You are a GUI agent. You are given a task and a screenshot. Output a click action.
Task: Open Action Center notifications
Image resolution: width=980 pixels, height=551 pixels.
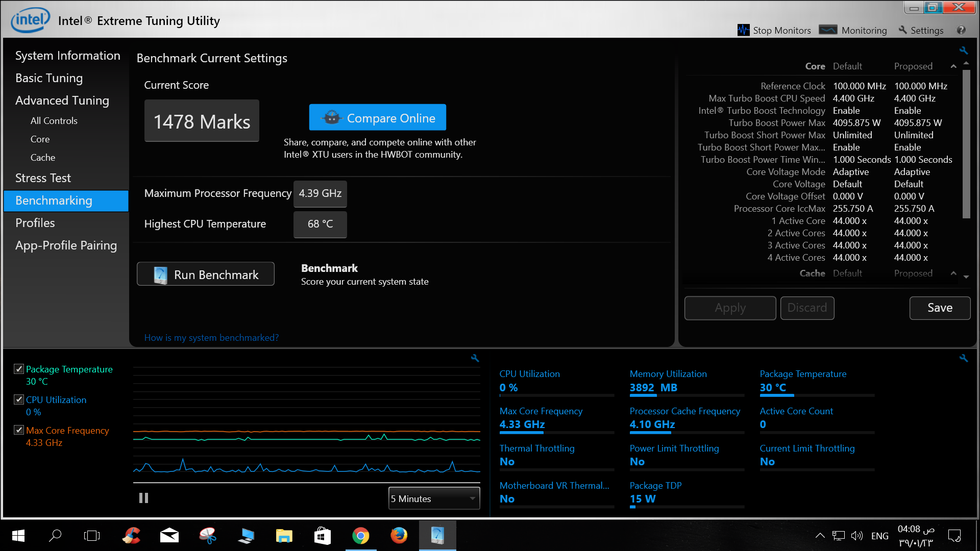point(954,536)
